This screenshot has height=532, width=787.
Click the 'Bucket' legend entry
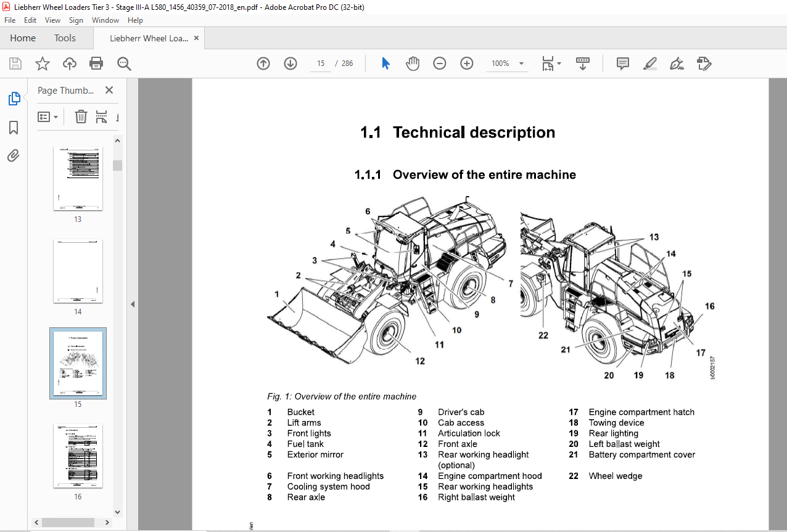pos(300,412)
